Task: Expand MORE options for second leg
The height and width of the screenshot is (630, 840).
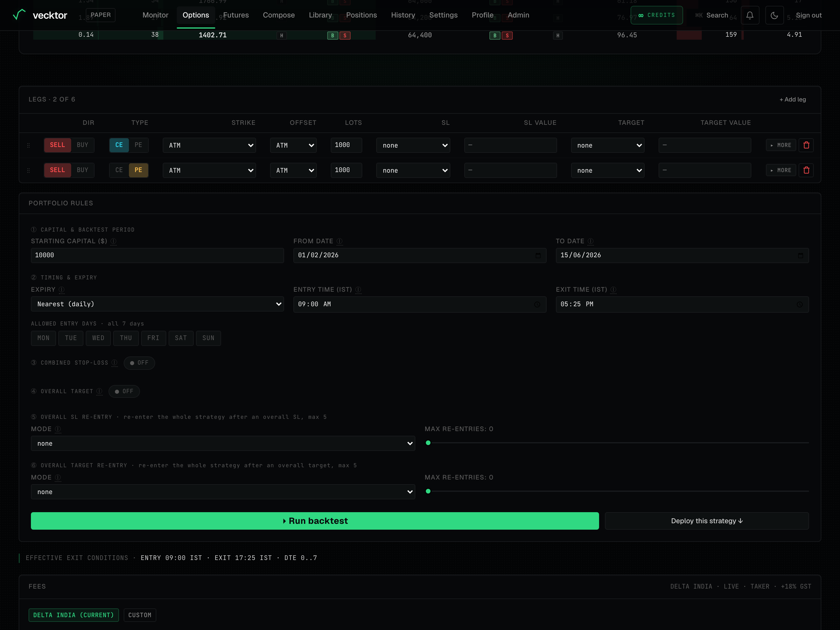Action: point(781,170)
